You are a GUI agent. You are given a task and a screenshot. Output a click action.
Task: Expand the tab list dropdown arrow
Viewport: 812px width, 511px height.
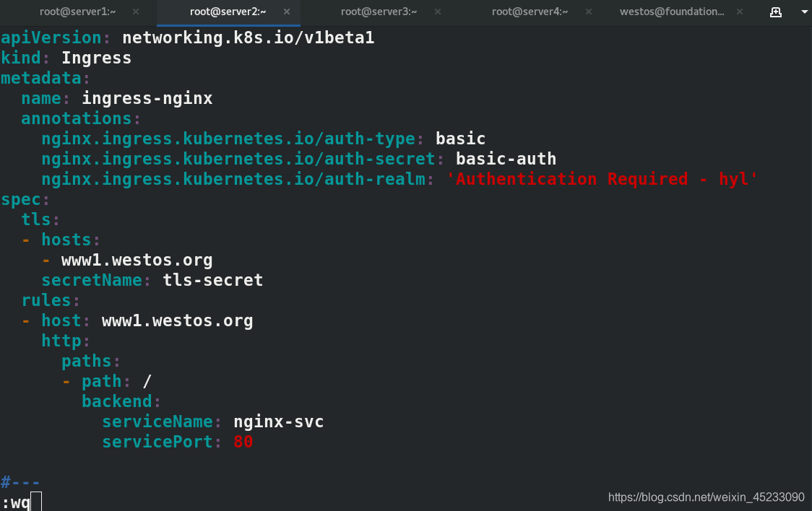click(x=805, y=12)
